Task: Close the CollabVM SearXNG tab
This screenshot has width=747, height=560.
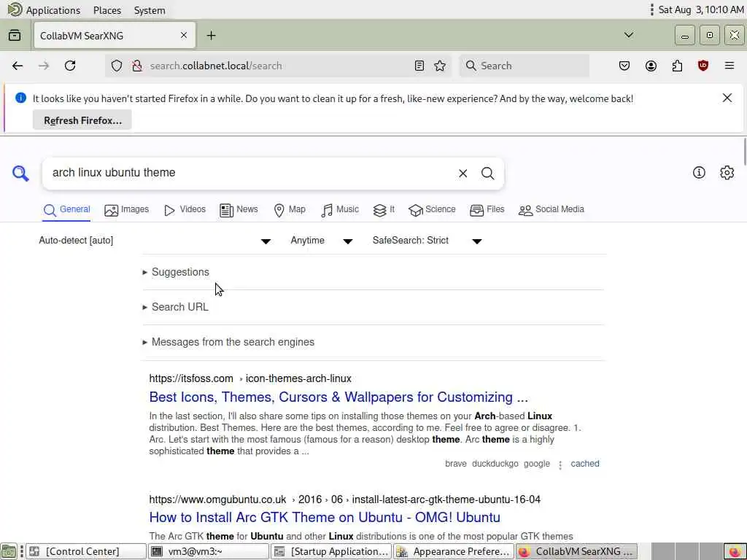Action: [183, 35]
